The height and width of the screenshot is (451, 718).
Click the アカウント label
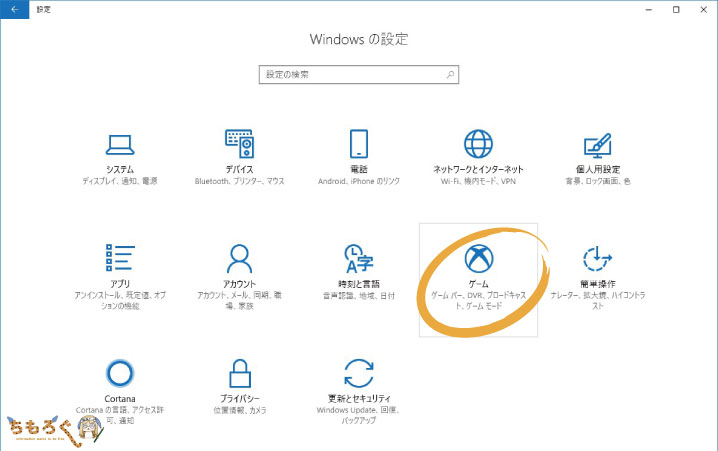point(239,284)
